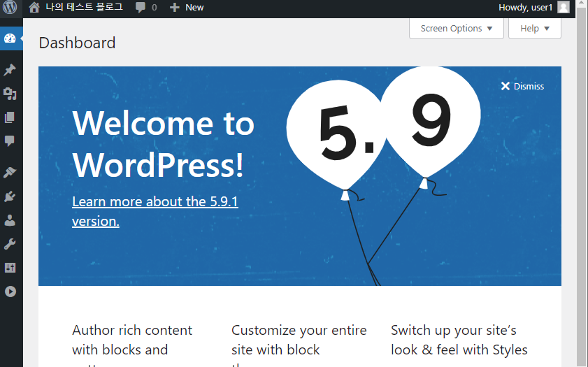Expand the Help panel
Screen dimensions: 588x367
pos(535,29)
